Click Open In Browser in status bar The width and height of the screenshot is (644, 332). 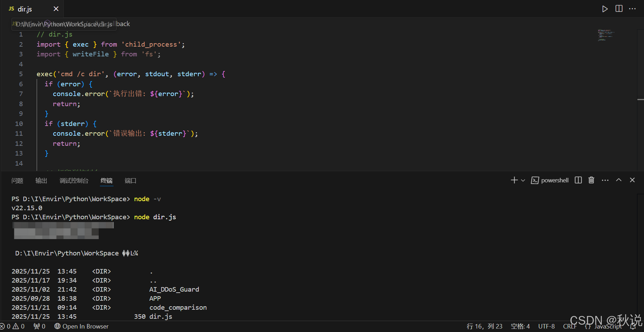[81, 326]
